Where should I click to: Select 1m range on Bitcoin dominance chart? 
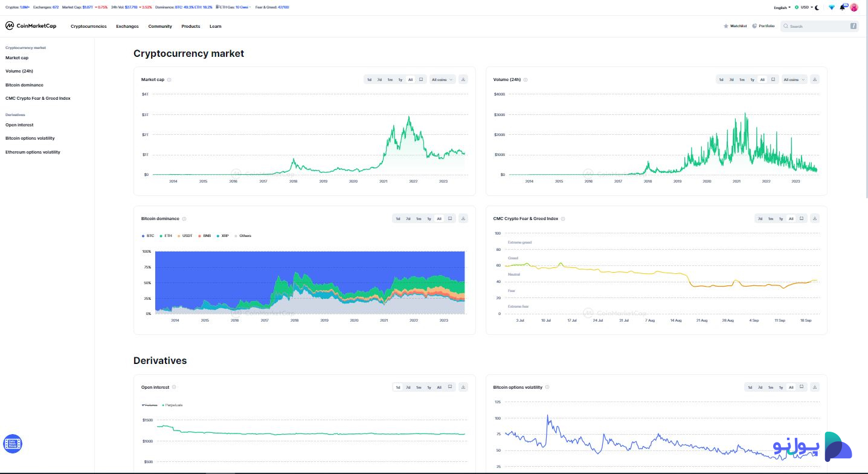pos(419,218)
